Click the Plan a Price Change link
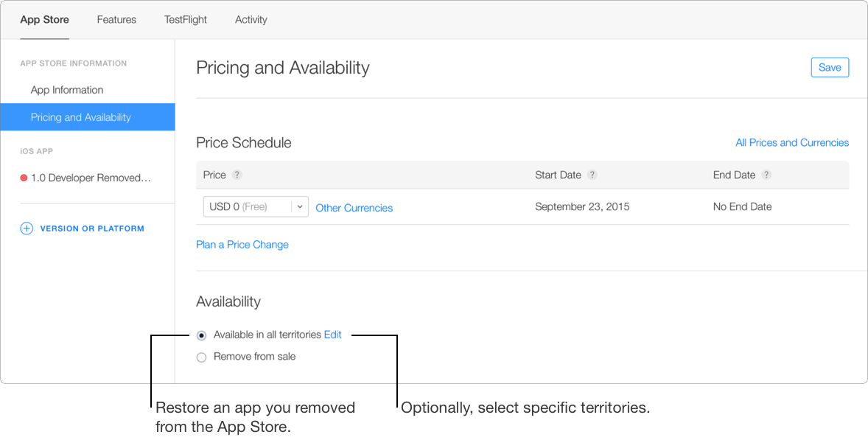868x440 pixels. (242, 245)
